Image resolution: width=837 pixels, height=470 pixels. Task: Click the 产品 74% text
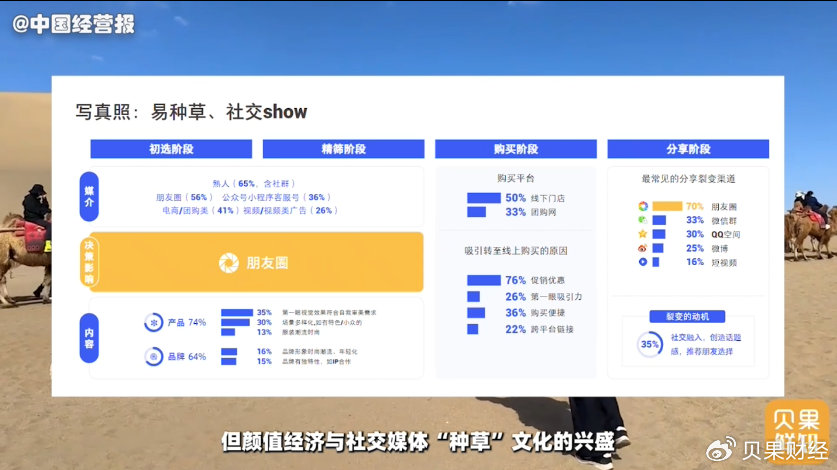coord(187,323)
